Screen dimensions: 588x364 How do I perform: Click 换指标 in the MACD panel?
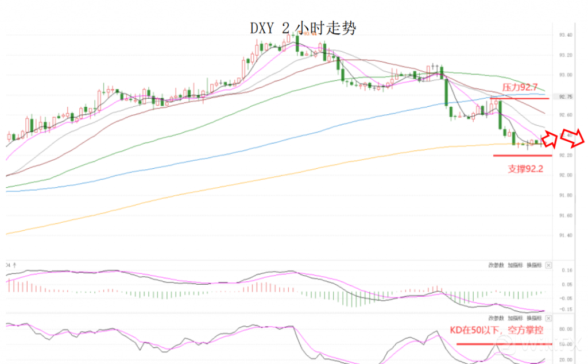[x=533, y=265]
